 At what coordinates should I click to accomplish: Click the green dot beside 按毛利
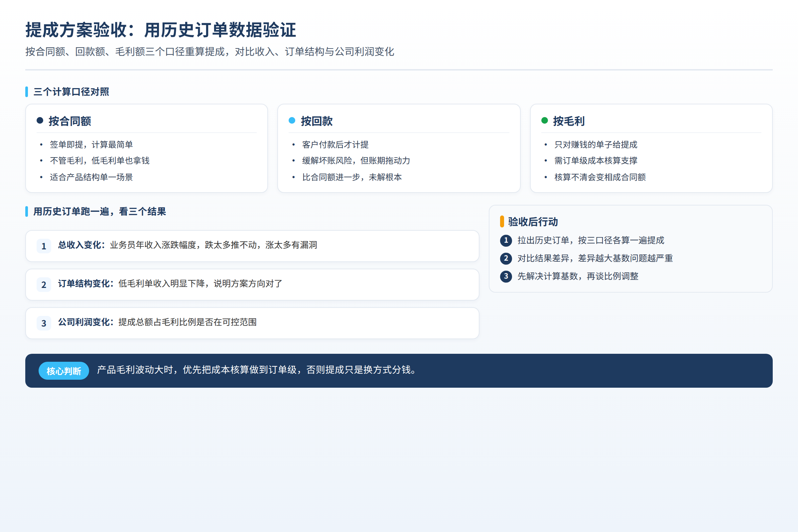[545, 120]
